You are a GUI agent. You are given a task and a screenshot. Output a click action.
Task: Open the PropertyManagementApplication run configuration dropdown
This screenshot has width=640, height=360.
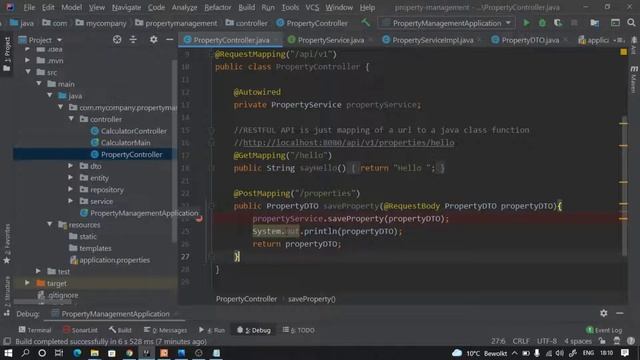tap(447, 23)
